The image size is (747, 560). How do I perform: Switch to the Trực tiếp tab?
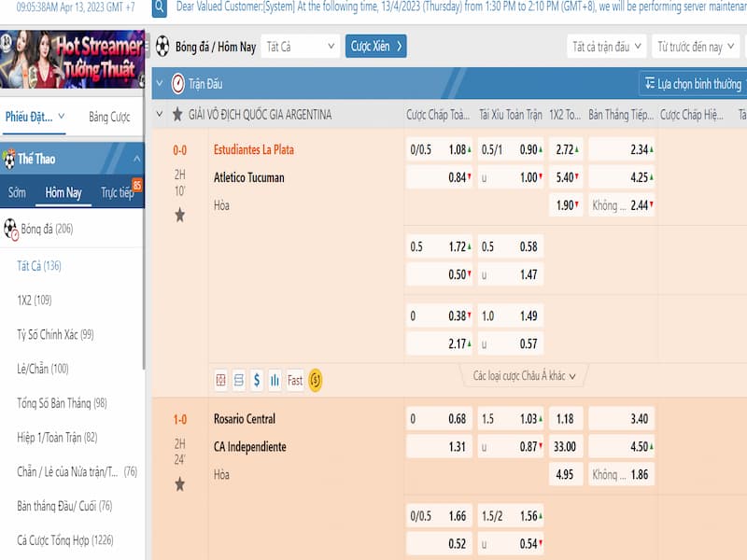118,192
